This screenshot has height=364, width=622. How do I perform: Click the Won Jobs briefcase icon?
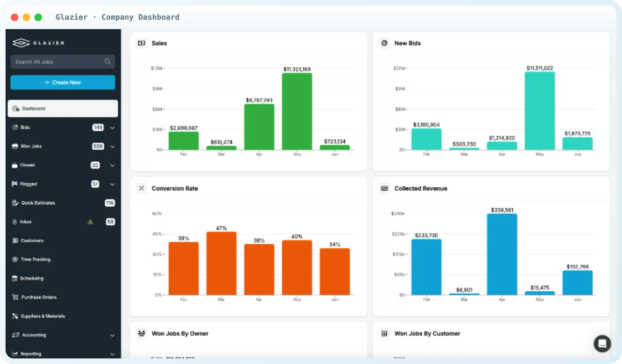[15, 146]
